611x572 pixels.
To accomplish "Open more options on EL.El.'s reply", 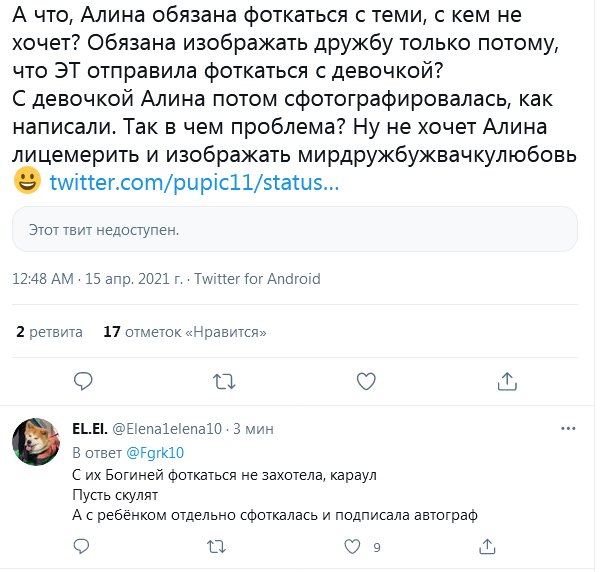I will point(568,428).
